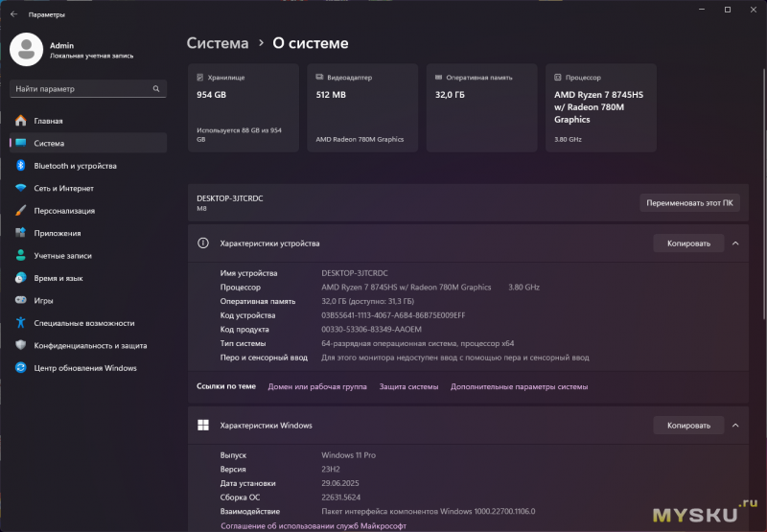Click the Локальная учетная запись label
Image resolution: width=767 pixels, height=532 pixels.
coord(91,56)
